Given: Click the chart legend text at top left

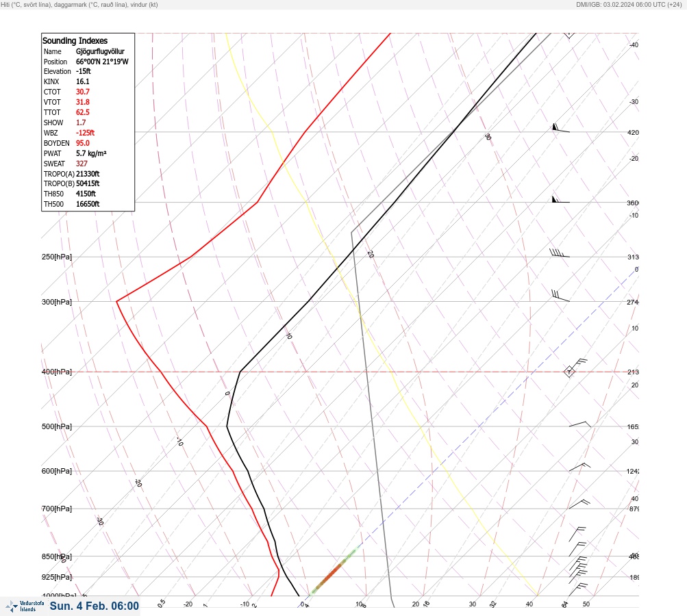Looking at the screenshot, I should (79, 4).
